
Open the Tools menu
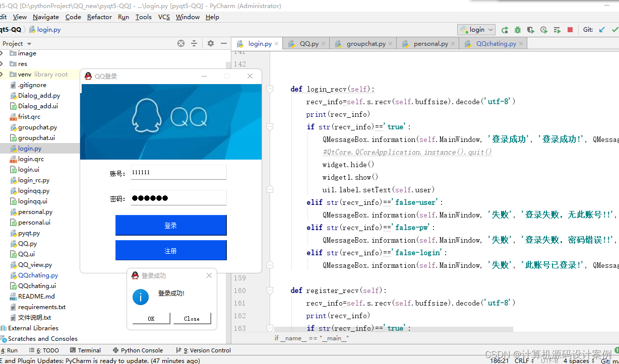pyautogui.click(x=144, y=17)
